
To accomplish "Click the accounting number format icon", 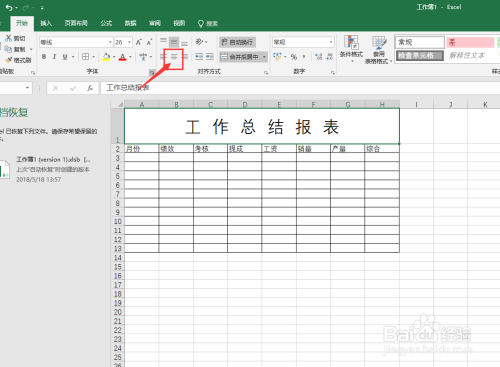I will (277, 56).
